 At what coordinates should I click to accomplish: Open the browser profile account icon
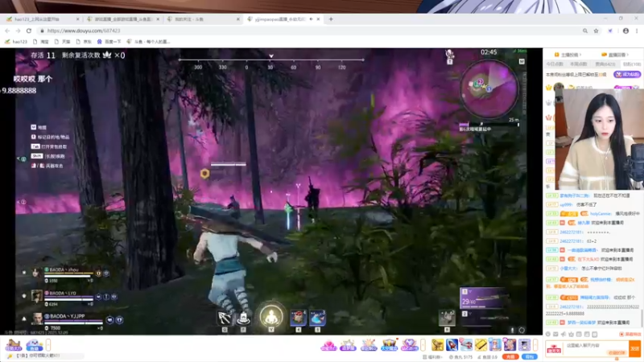tap(625, 31)
